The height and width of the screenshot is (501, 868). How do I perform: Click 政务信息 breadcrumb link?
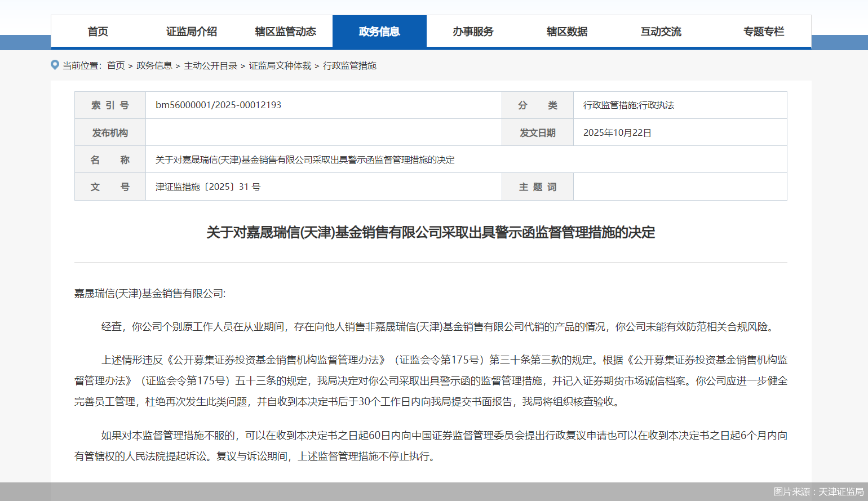[x=154, y=66]
